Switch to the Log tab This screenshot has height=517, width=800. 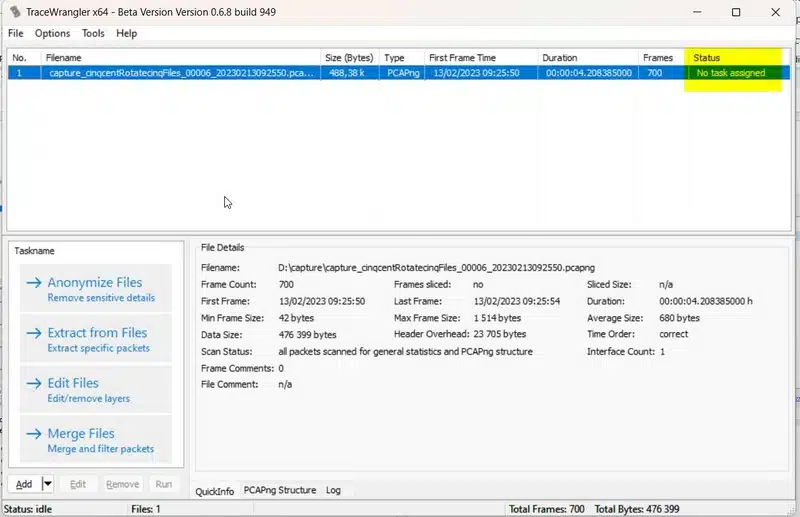[x=333, y=490]
